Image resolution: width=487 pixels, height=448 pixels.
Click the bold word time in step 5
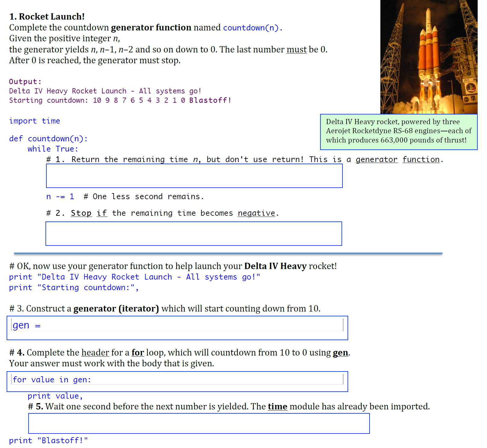[277, 406]
